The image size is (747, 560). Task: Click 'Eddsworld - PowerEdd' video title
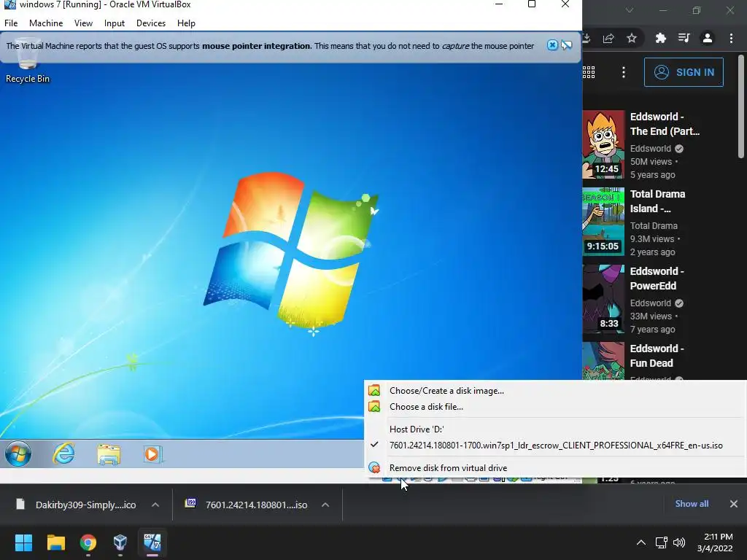pyautogui.click(x=657, y=278)
